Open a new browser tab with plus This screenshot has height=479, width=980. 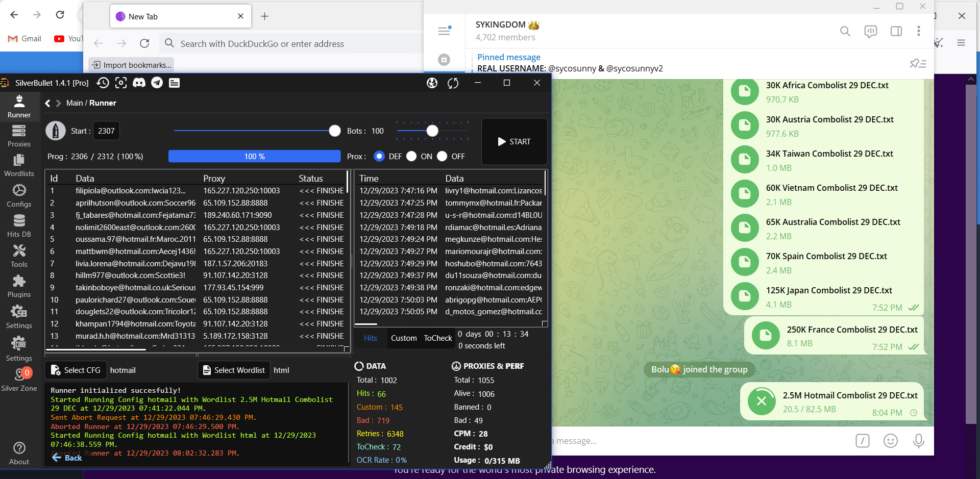pyautogui.click(x=264, y=16)
